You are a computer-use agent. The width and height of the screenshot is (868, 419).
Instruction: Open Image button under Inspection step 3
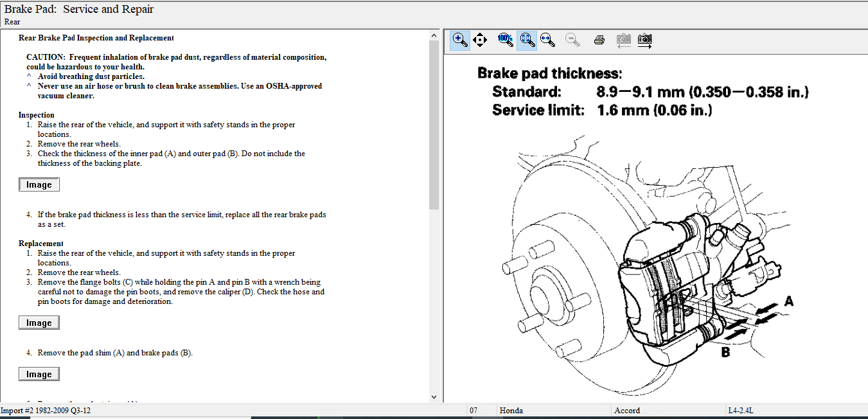[x=39, y=185]
